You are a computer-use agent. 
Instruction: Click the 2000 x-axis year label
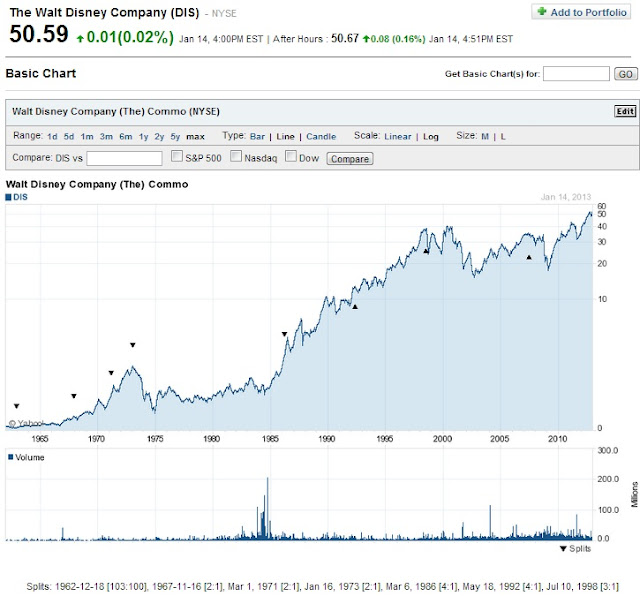pos(442,439)
